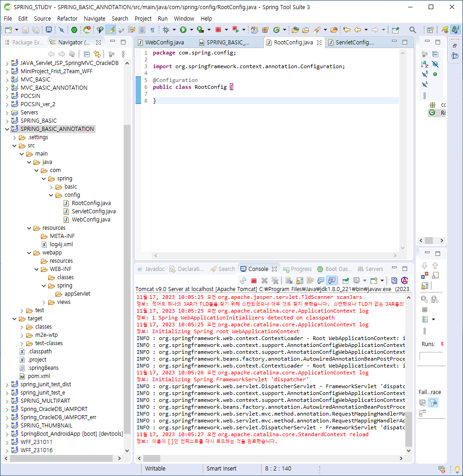
Task: Click console horizontal scrollbar thumb
Action: [152, 458]
